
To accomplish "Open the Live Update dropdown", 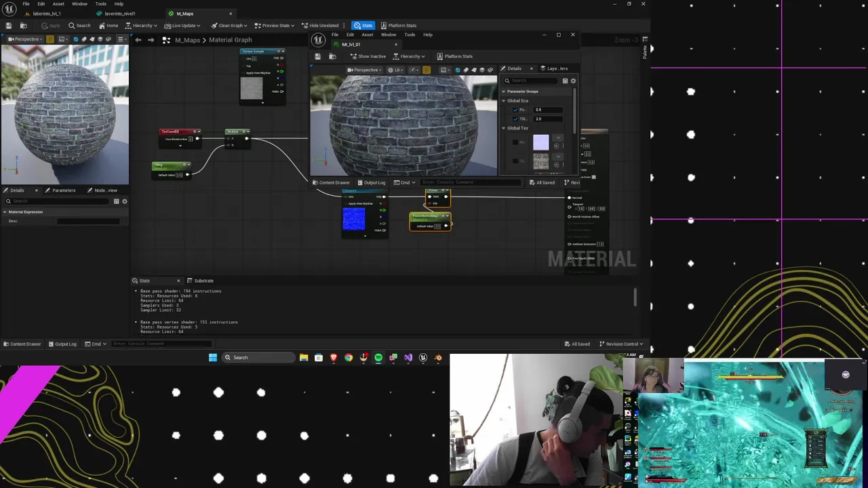I will tap(183, 26).
